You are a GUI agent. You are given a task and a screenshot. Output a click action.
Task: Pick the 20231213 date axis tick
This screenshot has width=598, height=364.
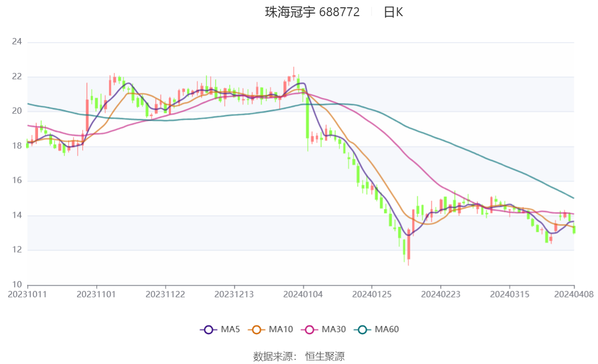(234, 294)
